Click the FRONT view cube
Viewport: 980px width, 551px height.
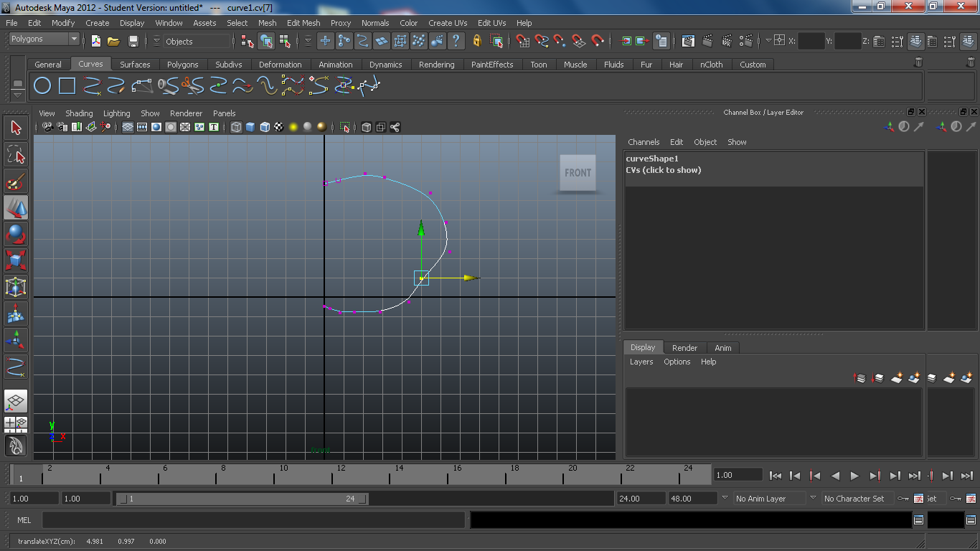pyautogui.click(x=578, y=173)
